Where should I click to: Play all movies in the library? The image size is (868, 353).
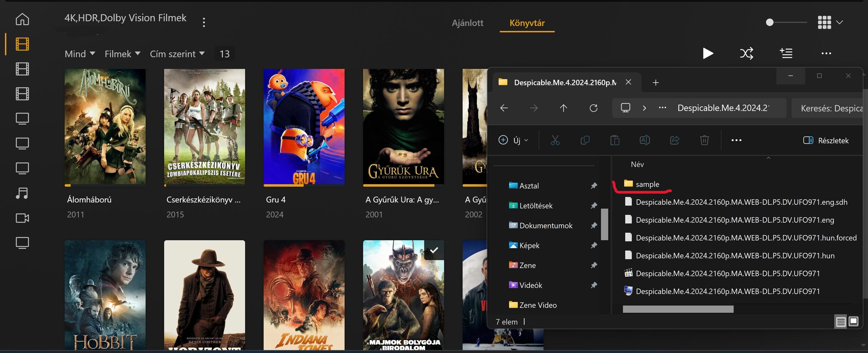(708, 53)
